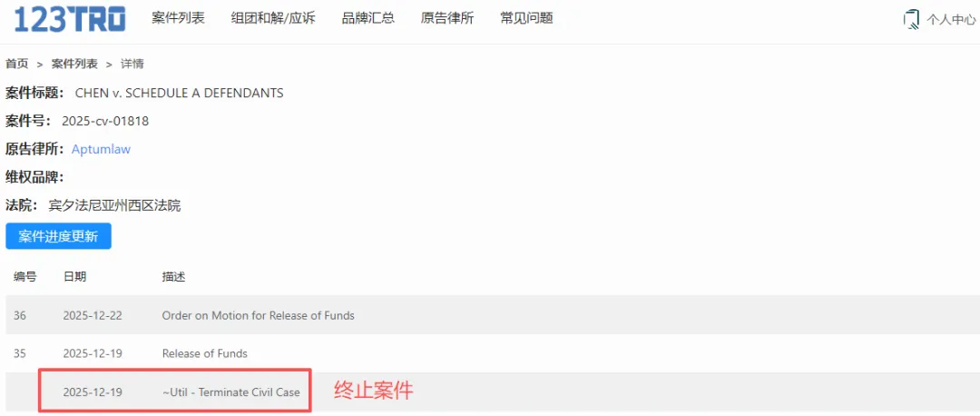Screen dimensions: 980x416
Task: Click the 详情 breadcrumb item
Action: (x=132, y=64)
